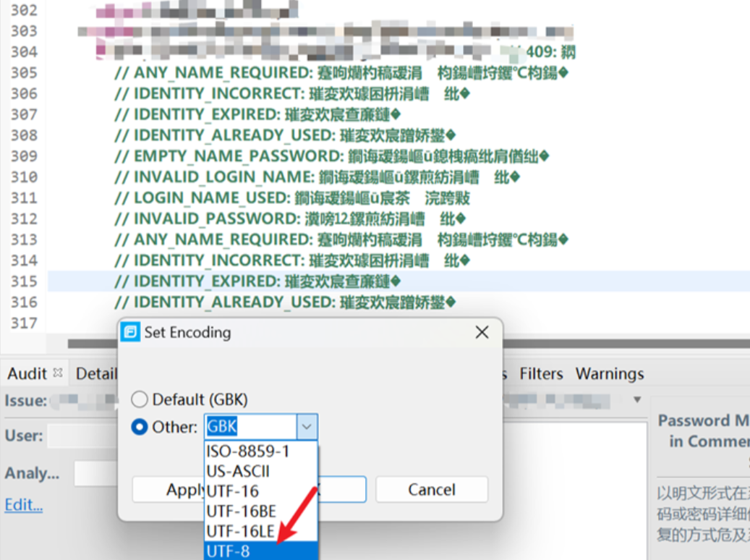750x560 pixels.
Task: Click the IDENTITY_ALREADY_USED comment on line 316
Action: pos(285,302)
